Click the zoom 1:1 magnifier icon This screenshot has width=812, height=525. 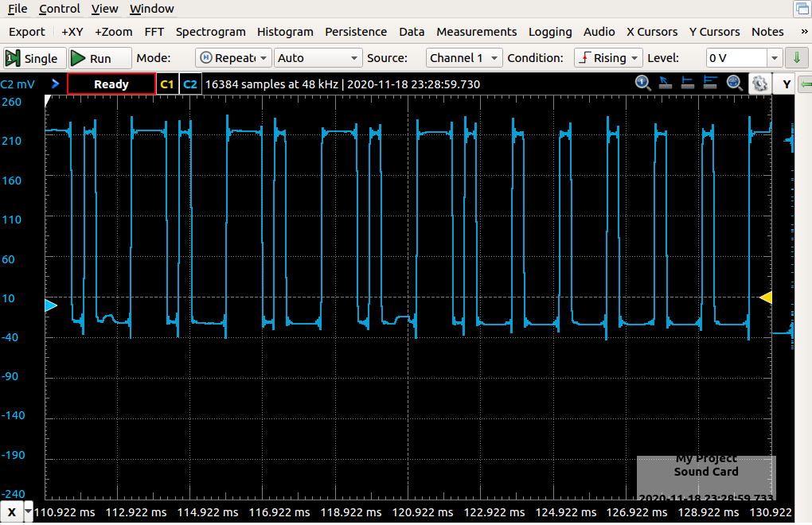pos(642,83)
